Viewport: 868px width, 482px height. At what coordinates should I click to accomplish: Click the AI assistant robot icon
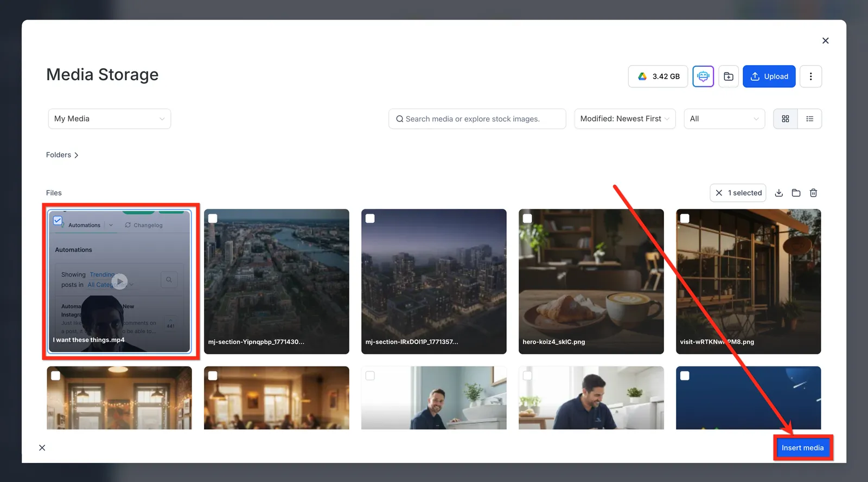coord(703,76)
